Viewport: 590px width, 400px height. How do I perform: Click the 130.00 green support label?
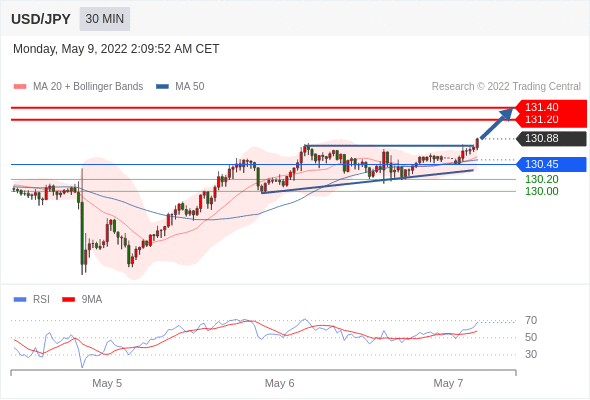(541, 191)
